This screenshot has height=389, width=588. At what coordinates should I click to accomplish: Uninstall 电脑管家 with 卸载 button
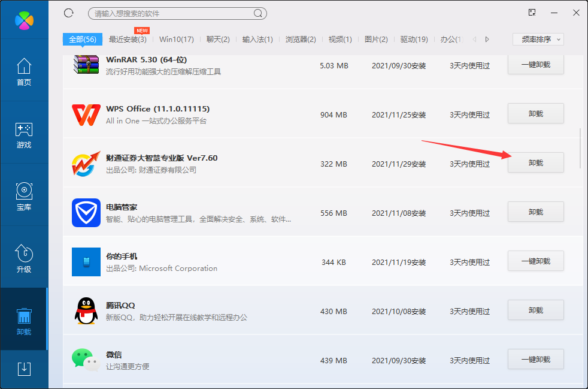536,212
